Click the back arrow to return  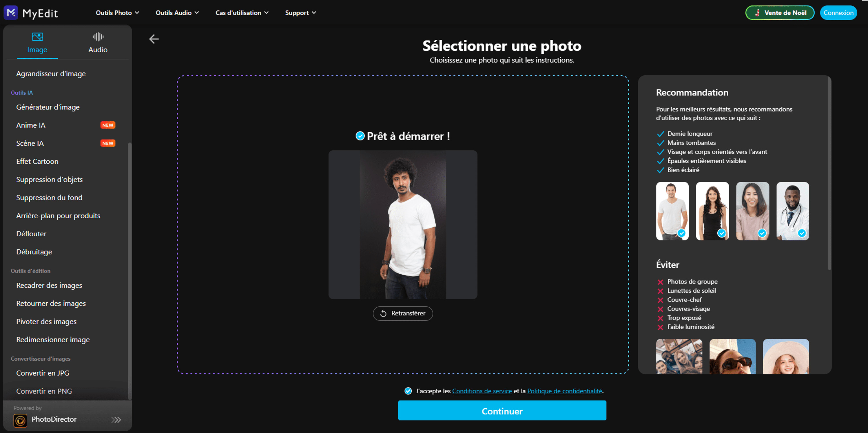point(154,39)
